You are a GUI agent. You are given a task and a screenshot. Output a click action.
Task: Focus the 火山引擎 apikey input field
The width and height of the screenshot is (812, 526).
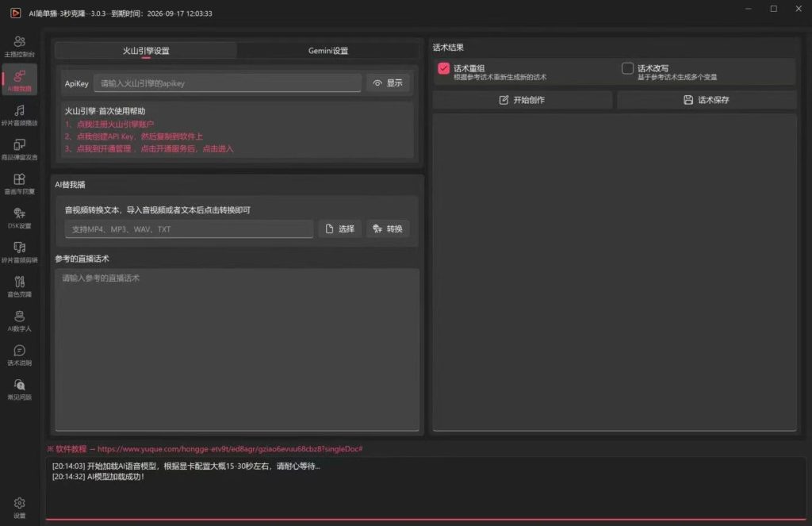[228, 83]
